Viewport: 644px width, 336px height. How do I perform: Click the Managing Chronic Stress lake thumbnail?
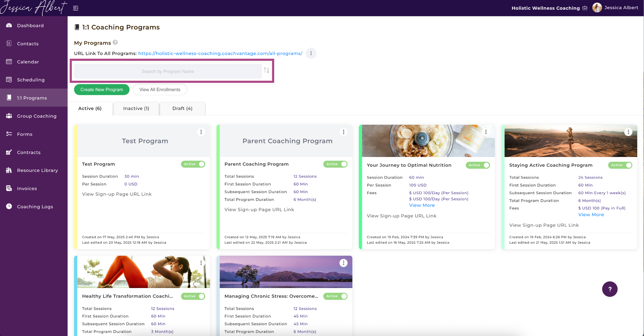pos(286,272)
